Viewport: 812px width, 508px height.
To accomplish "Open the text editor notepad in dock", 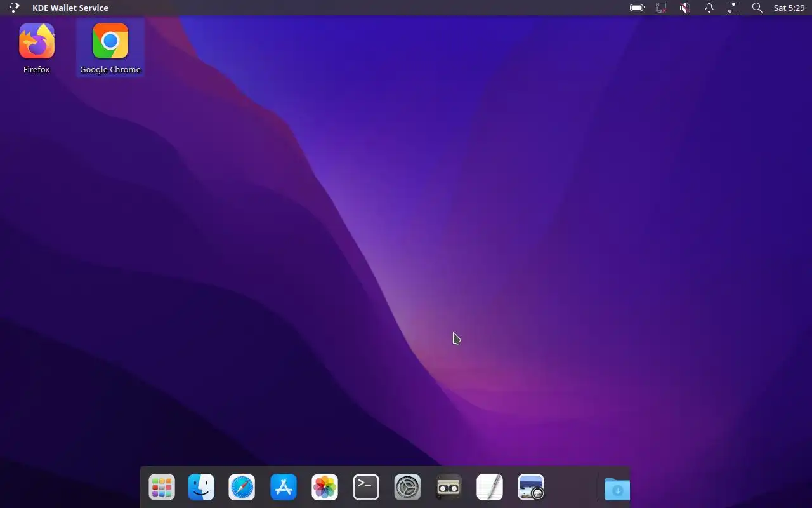I will pos(490,488).
